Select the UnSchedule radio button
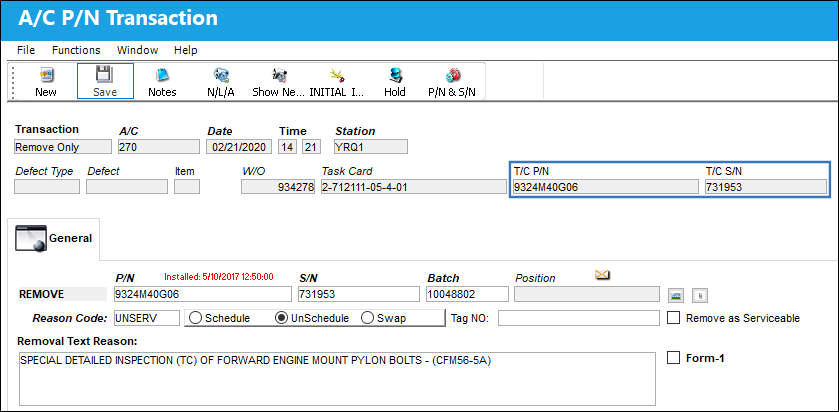The height and width of the screenshot is (412, 839). pos(281,318)
